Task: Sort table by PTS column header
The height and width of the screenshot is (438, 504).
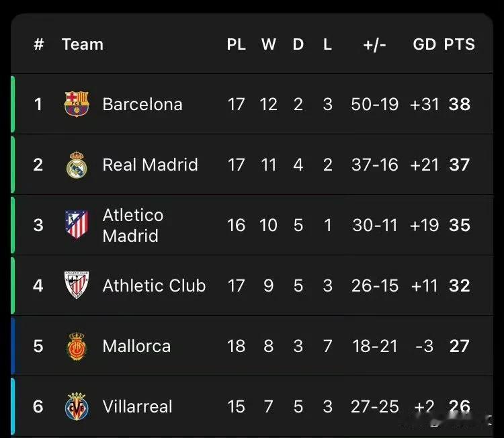Action: click(460, 44)
